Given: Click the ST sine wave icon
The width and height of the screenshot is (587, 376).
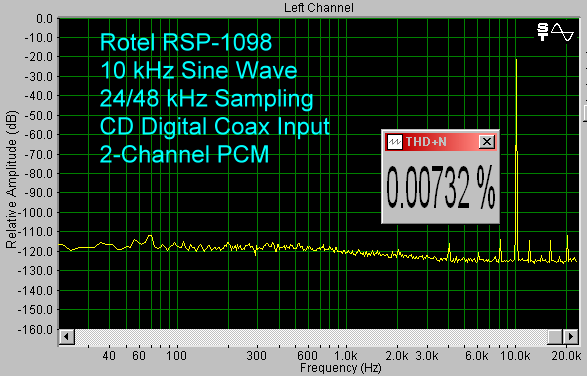Looking at the screenshot, I should pos(555,32).
